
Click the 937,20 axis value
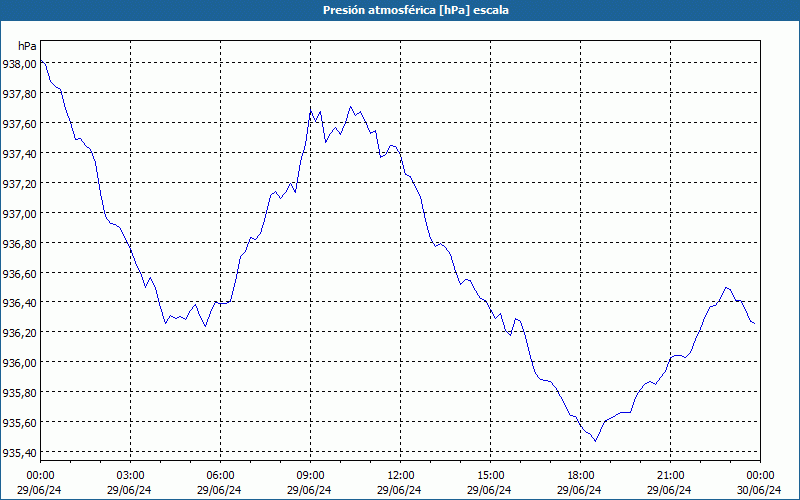pos(19,184)
